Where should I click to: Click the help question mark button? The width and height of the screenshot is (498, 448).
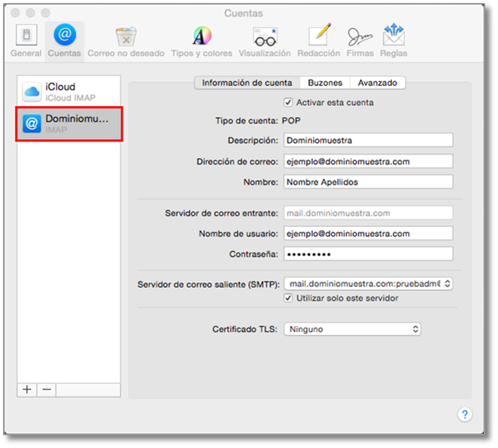tap(465, 414)
